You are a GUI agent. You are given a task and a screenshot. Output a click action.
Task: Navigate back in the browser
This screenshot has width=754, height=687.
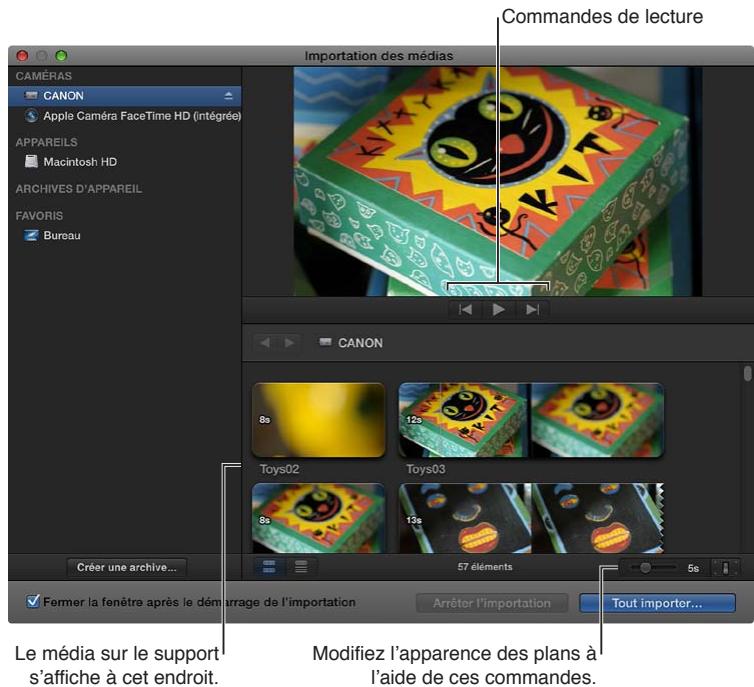point(265,343)
